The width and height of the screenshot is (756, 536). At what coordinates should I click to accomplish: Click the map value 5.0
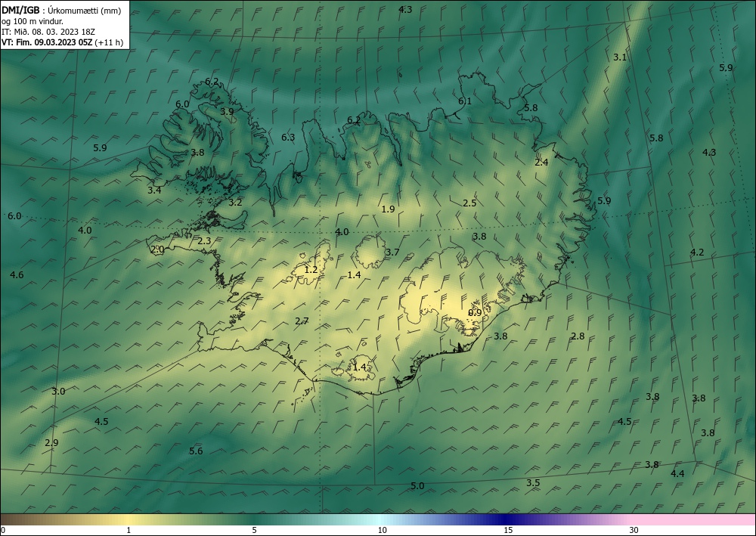point(417,486)
